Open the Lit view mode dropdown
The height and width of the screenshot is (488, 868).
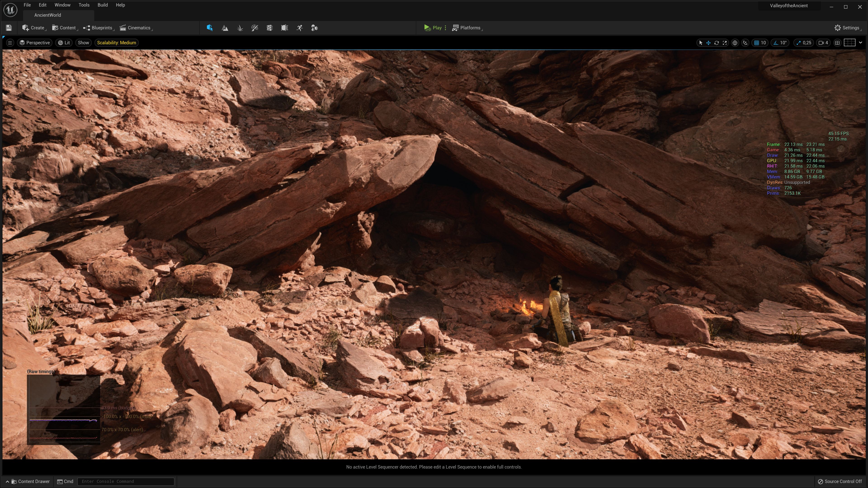coord(64,43)
